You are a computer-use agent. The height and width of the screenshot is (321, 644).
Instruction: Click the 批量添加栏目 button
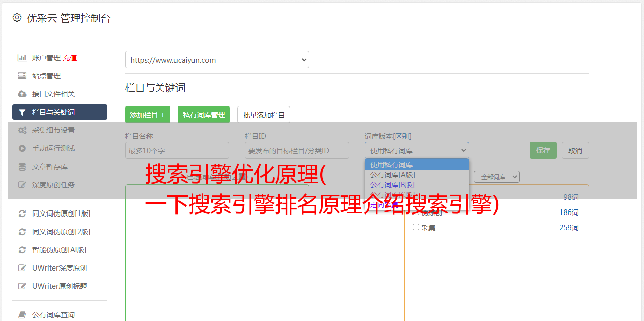tap(264, 115)
